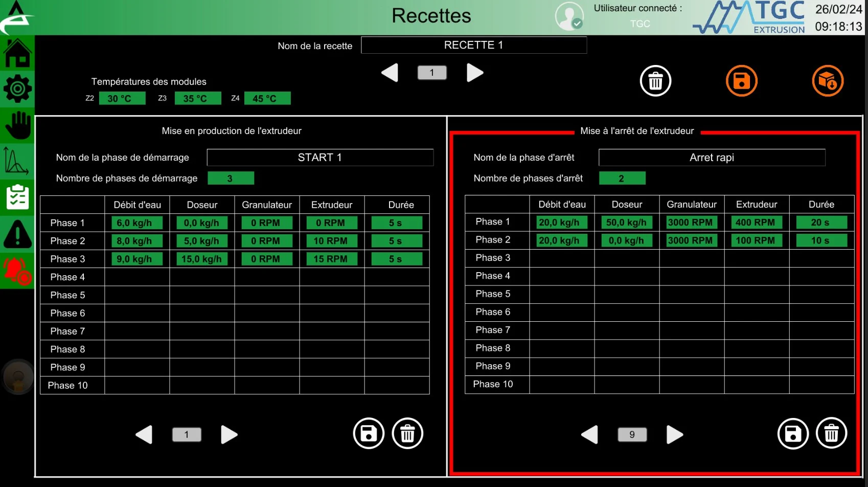Edit stop Phase 2 extrudeur 100 RPM
Viewport: 868px width, 487px height.
[x=757, y=240]
